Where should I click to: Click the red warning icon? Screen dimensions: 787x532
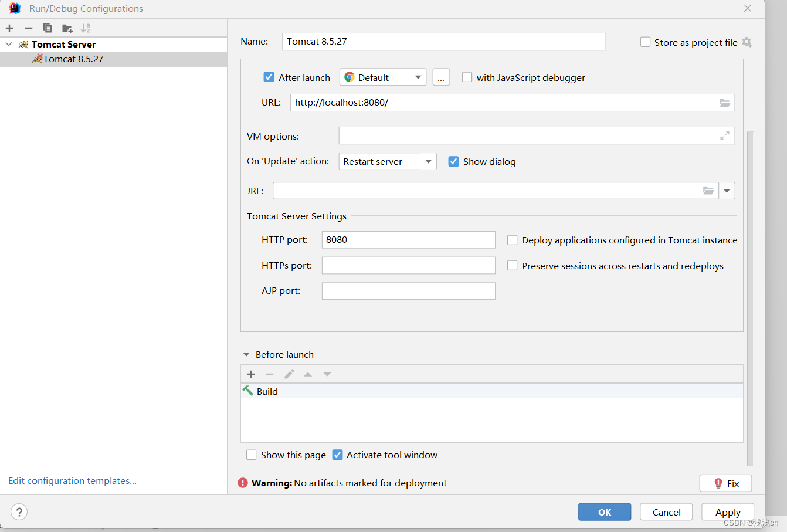[x=243, y=483]
